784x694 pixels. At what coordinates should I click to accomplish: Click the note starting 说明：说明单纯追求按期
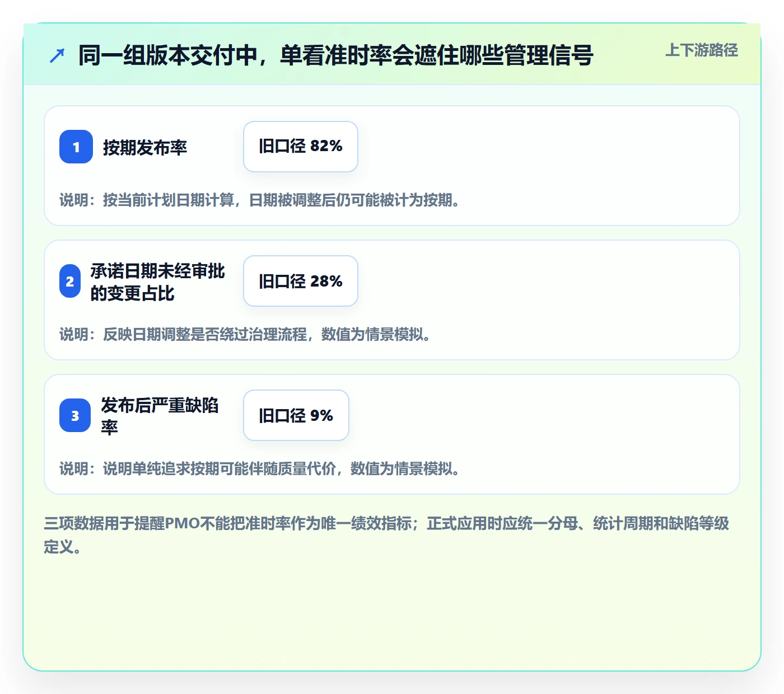click(260, 468)
